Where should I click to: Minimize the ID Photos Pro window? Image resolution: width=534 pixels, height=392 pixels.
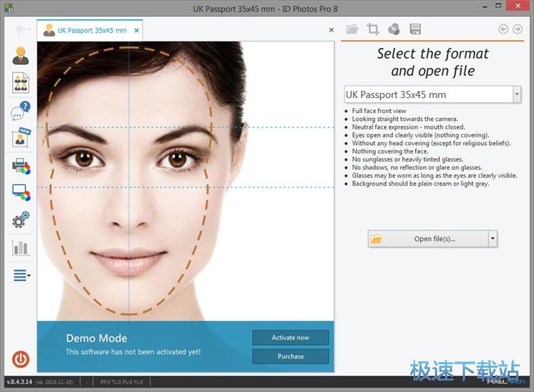pos(485,6)
